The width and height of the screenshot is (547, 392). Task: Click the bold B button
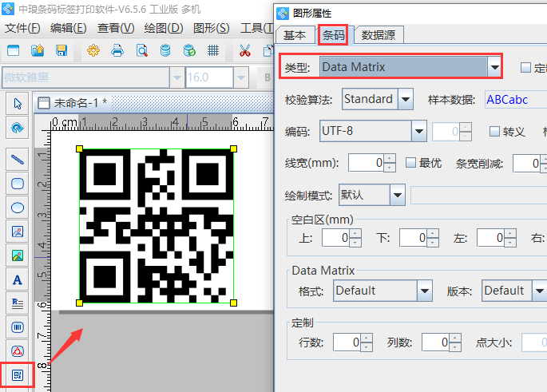pos(268,77)
